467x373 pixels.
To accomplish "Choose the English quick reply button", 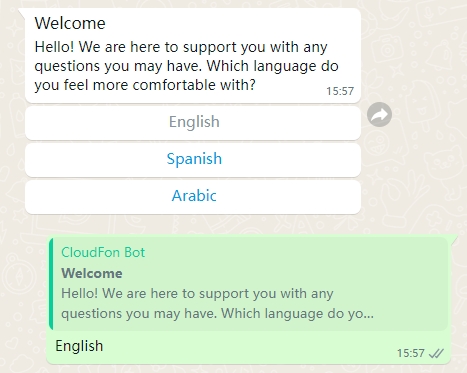I will click(x=193, y=123).
